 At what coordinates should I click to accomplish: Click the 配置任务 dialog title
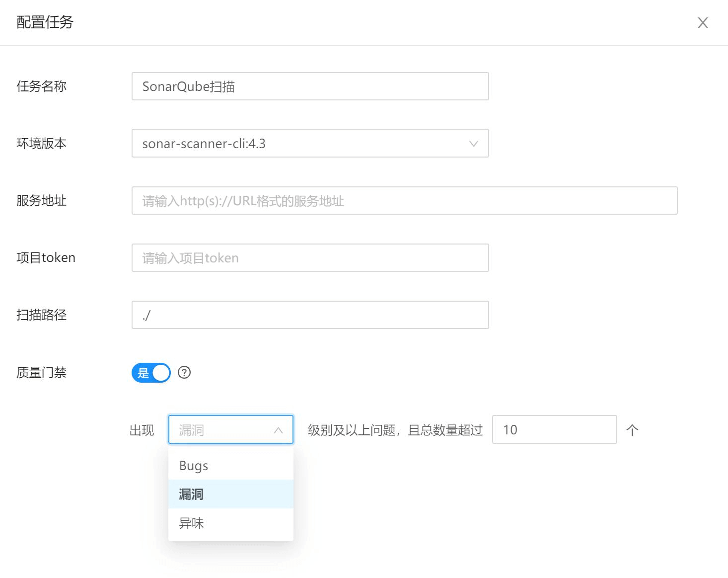(x=45, y=22)
